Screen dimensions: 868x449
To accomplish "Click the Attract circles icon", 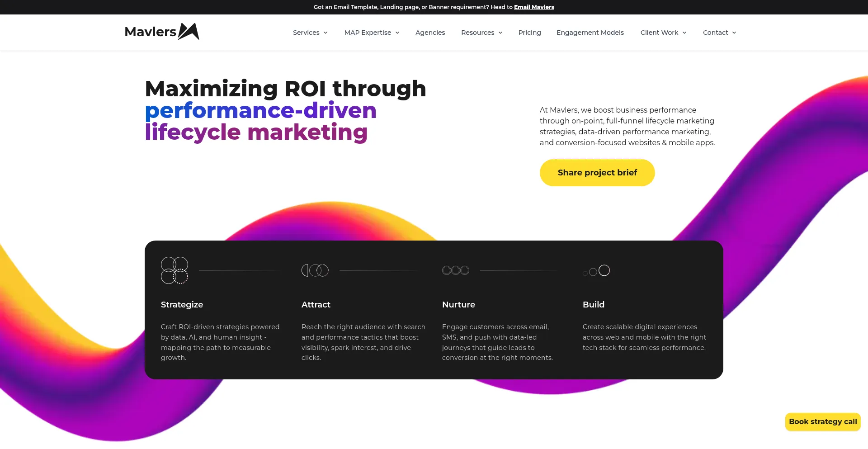I will [x=315, y=270].
